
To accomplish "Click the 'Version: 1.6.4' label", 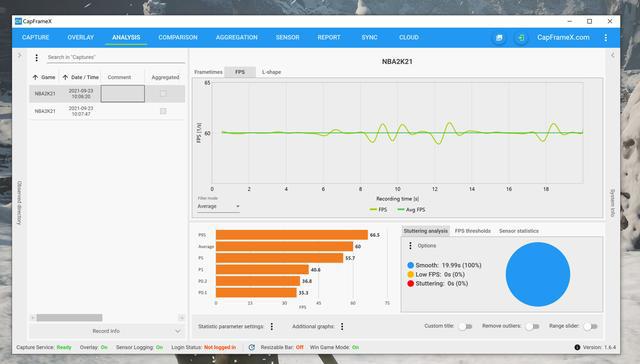I will point(599,347).
